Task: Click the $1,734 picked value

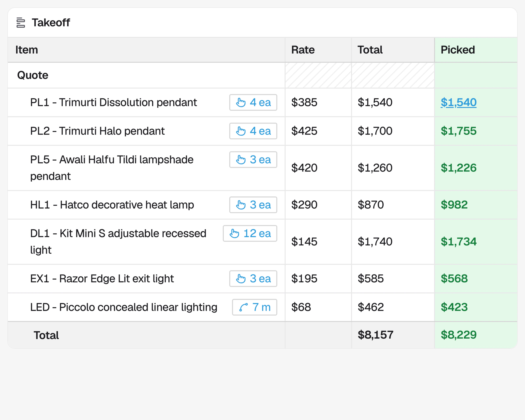Action: click(x=458, y=242)
